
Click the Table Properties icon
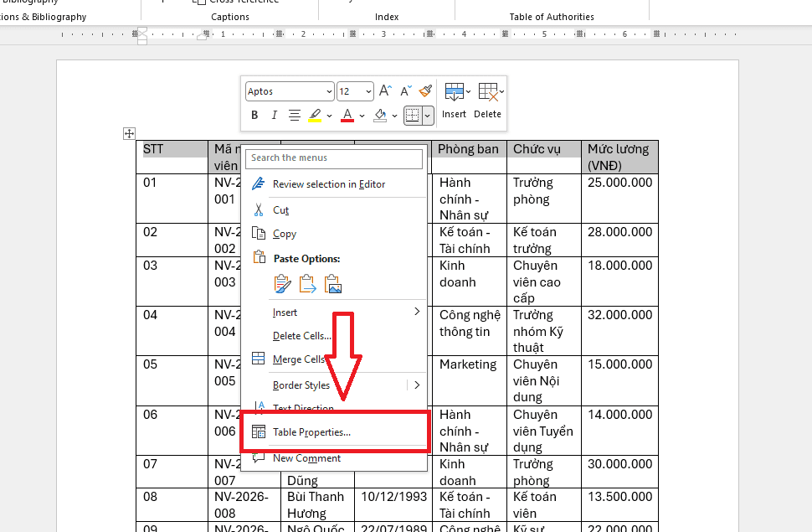tap(259, 431)
